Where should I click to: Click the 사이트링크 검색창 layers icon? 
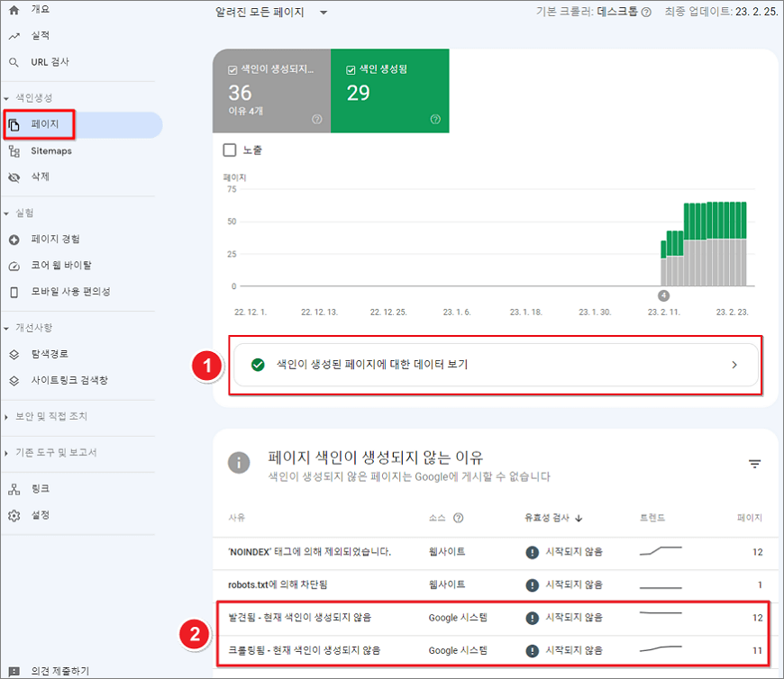coord(14,381)
